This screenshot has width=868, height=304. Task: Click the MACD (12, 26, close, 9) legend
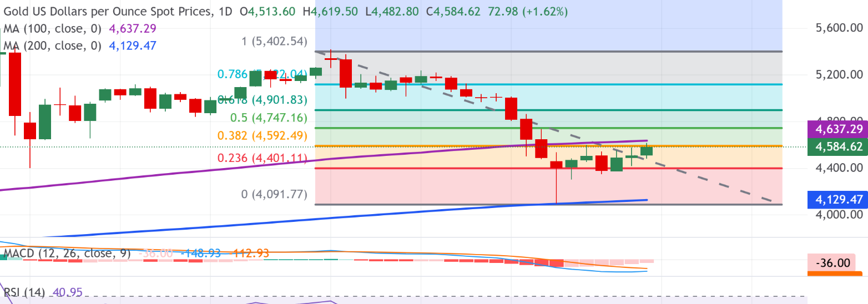pos(67,254)
